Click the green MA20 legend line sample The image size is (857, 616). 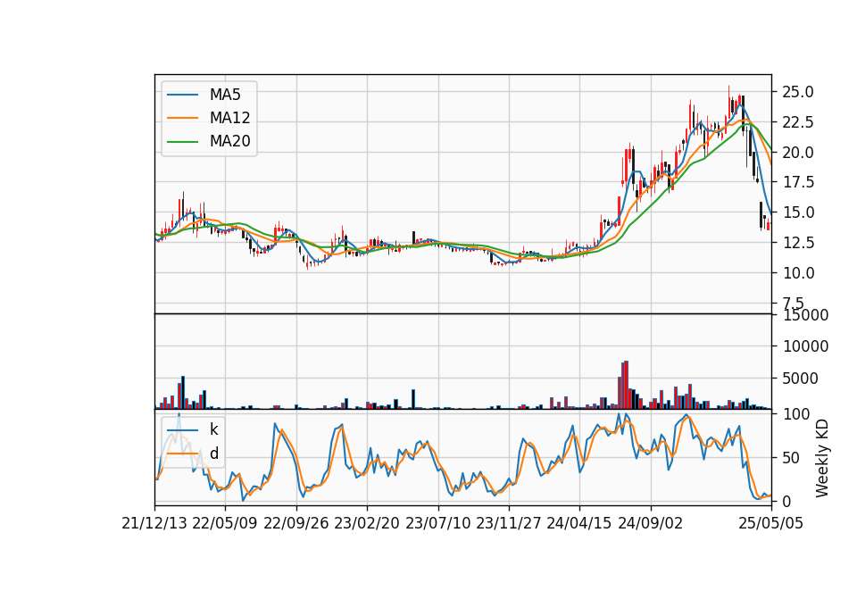pyautogui.click(x=182, y=141)
